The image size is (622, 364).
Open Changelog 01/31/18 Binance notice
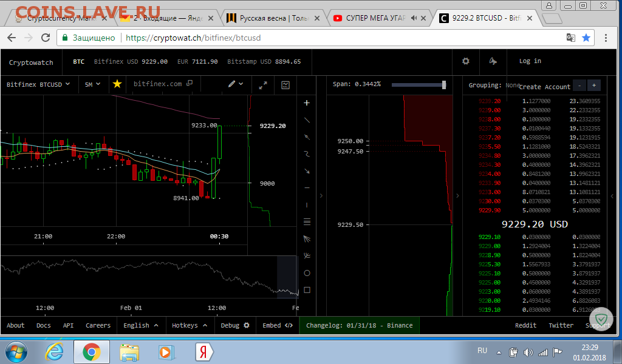click(359, 325)
